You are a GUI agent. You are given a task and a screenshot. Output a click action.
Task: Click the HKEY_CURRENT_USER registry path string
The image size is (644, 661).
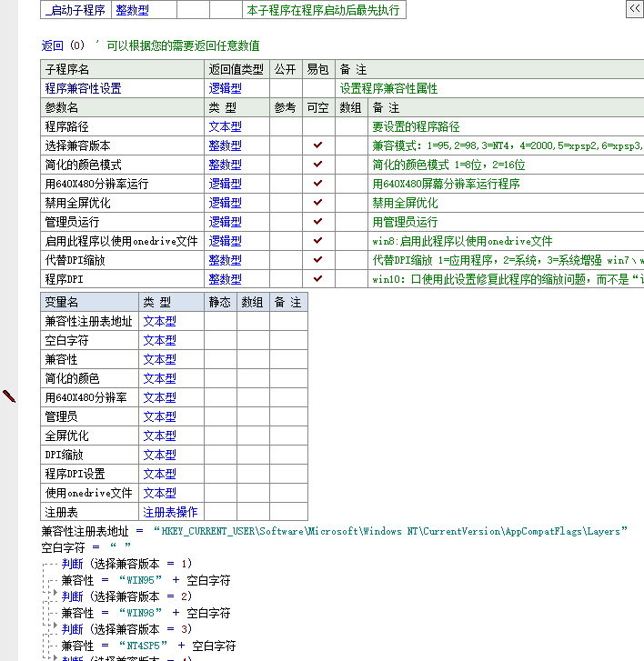[x=390, y=531]
